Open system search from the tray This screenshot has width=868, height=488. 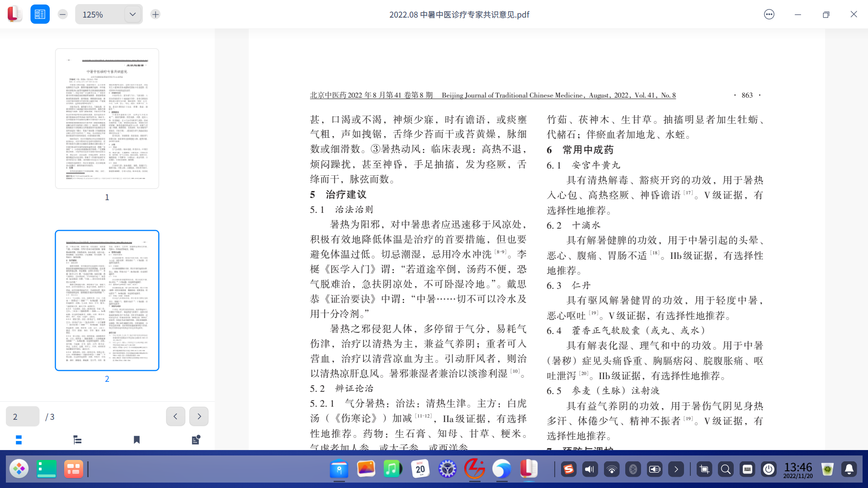(x=726, y=469)
